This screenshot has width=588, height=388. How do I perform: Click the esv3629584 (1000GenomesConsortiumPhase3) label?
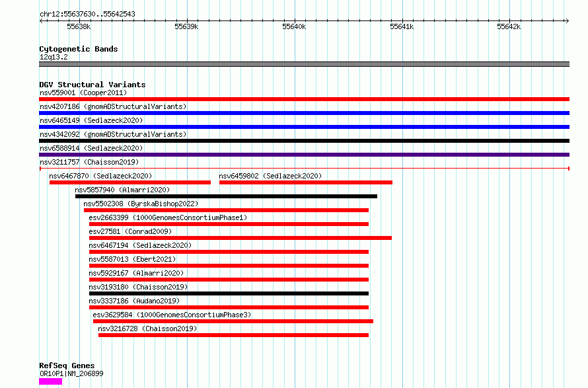point(172,315)
